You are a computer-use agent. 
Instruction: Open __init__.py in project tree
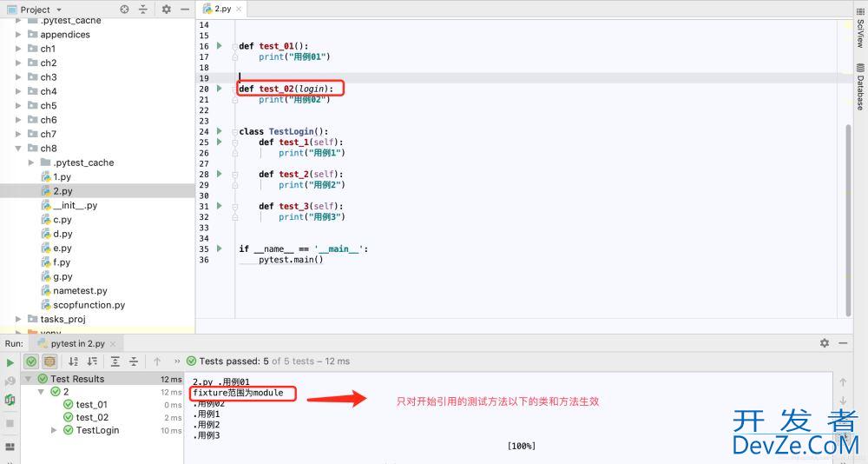tap(75, 205)
